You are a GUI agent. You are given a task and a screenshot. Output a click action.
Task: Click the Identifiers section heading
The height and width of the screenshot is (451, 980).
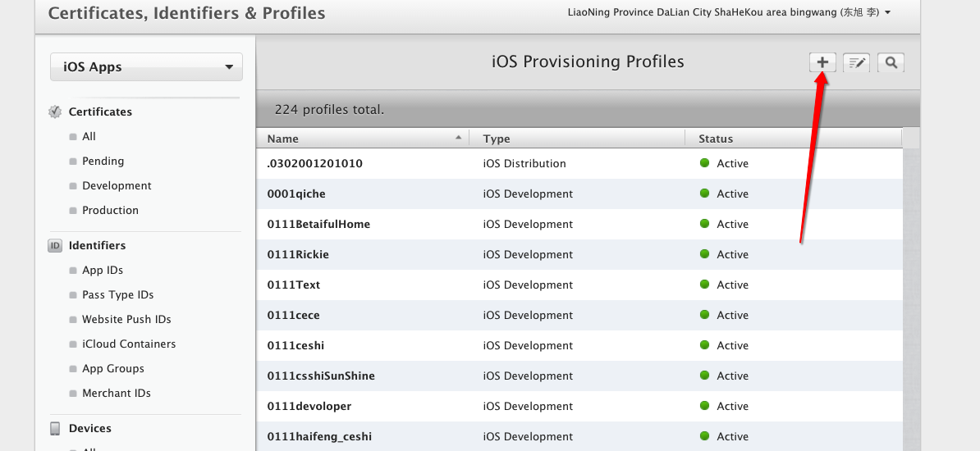point(97,245)
